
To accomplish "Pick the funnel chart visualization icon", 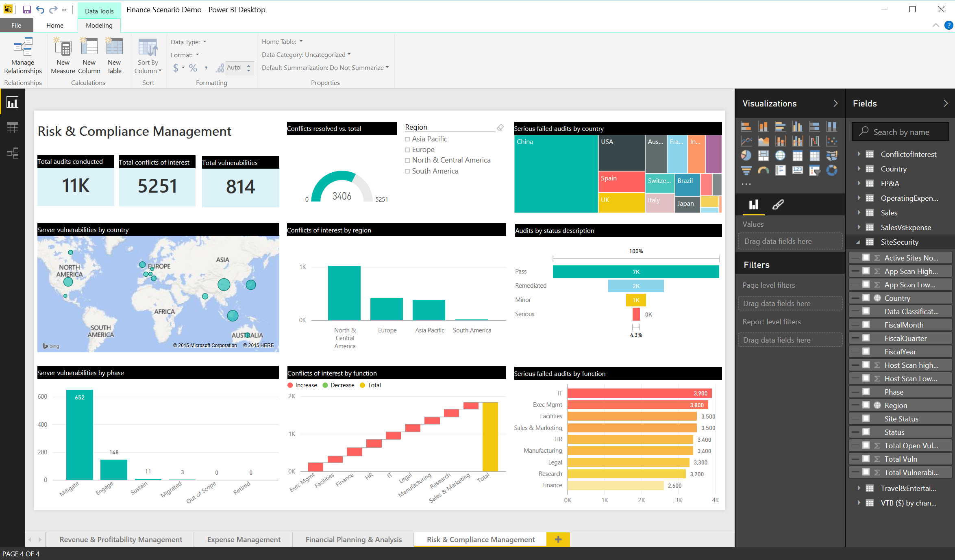I will pyautogui.click(x=746, y=170).
